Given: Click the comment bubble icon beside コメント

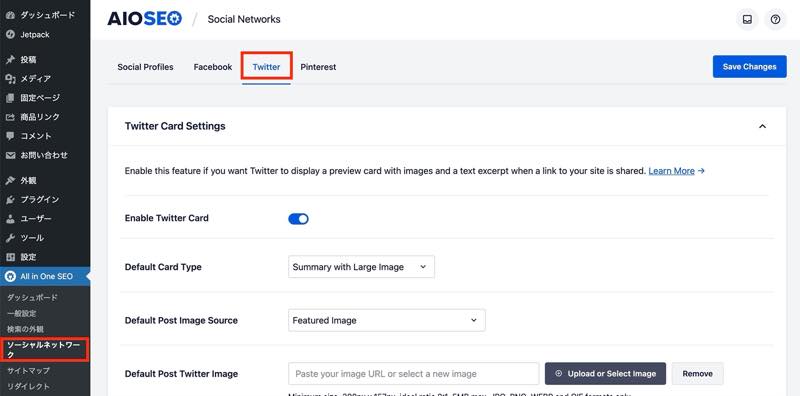Looking at the screenshot, I should click(x=10, y=136).
